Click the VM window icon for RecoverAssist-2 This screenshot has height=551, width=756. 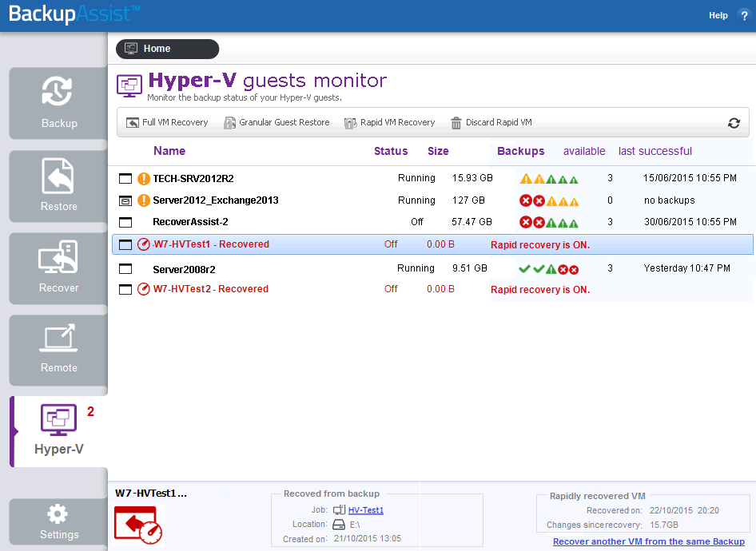pyautogui.click(x=125, y=222)
